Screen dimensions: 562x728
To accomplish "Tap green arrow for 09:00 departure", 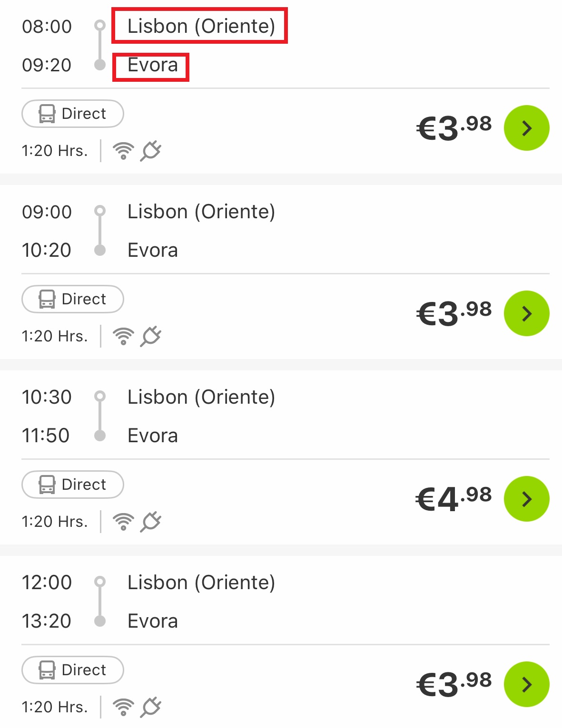I will tap(526, 313).
